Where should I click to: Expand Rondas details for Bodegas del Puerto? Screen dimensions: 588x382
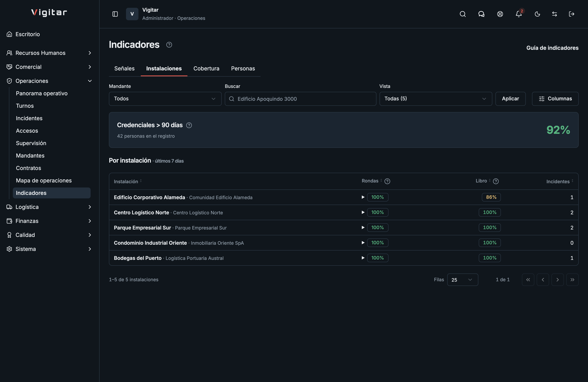tap(363, 258)
